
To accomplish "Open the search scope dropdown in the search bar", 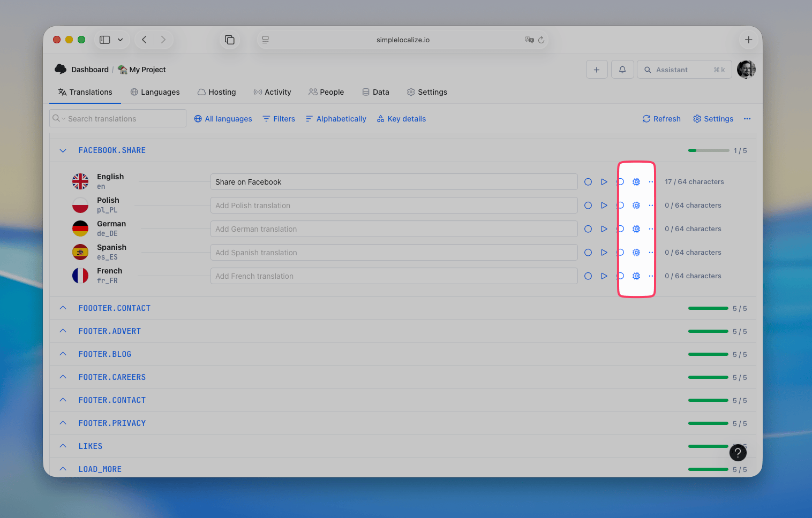I will tap(63, 118).
